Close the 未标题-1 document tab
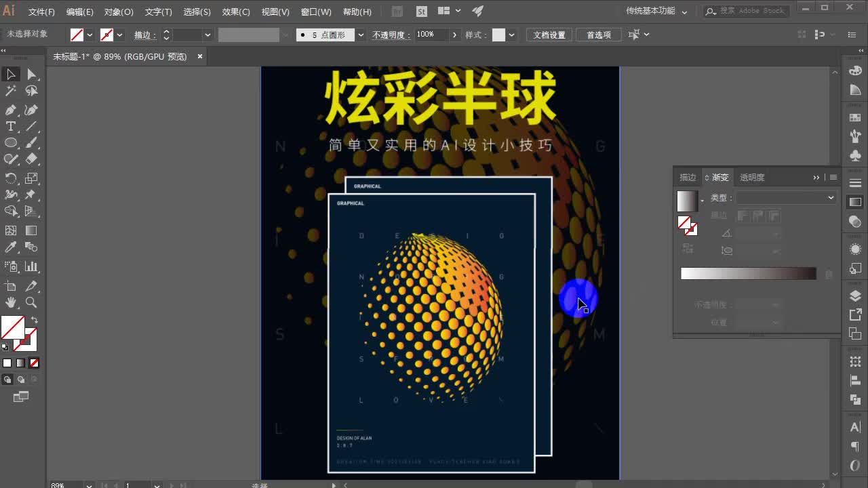 [200, 56]
